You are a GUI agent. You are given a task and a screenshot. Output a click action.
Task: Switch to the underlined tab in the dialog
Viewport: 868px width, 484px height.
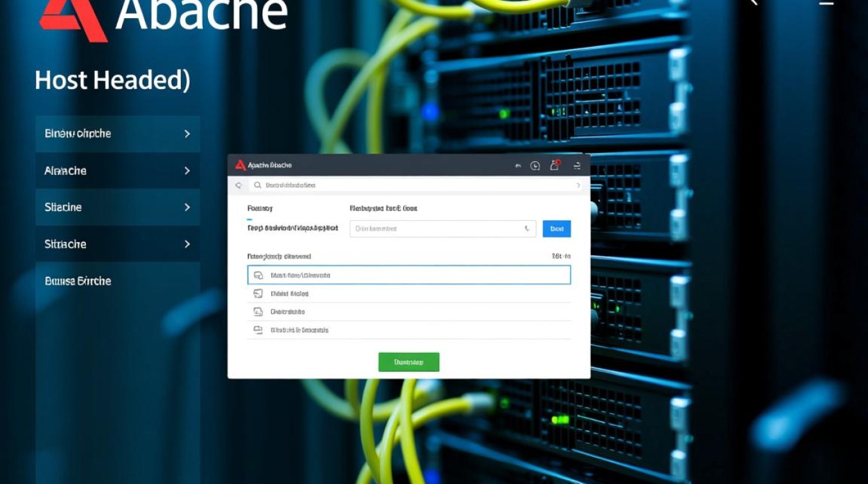pos(260,208)
